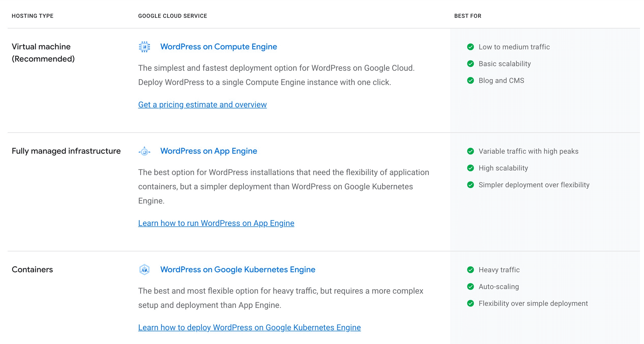Click green checkmark beside Auto-scaling
The image size is (644, 344).
point(471,286)
